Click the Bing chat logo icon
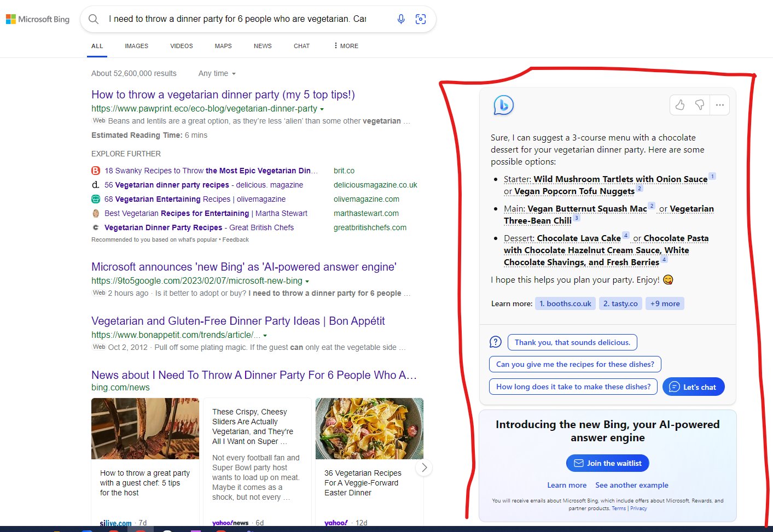This screenshot has height=532, width=773. pyautogui.click(x=503, y=105)
